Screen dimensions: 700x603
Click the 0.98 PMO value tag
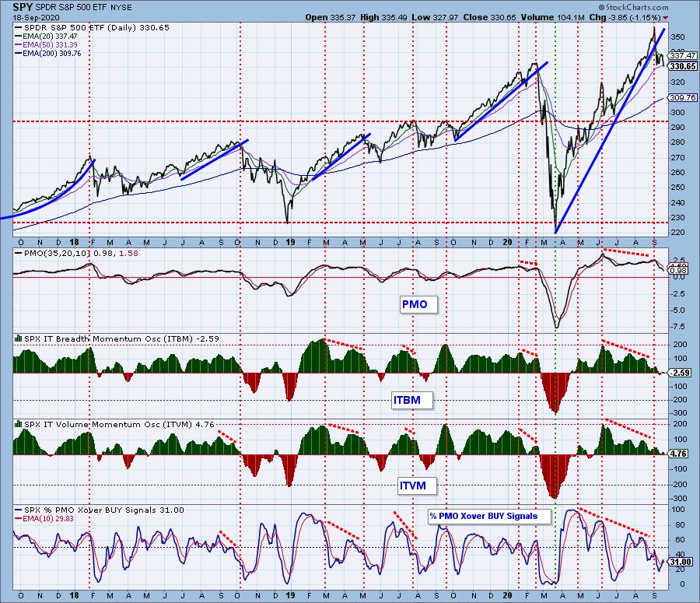point(678,270)
